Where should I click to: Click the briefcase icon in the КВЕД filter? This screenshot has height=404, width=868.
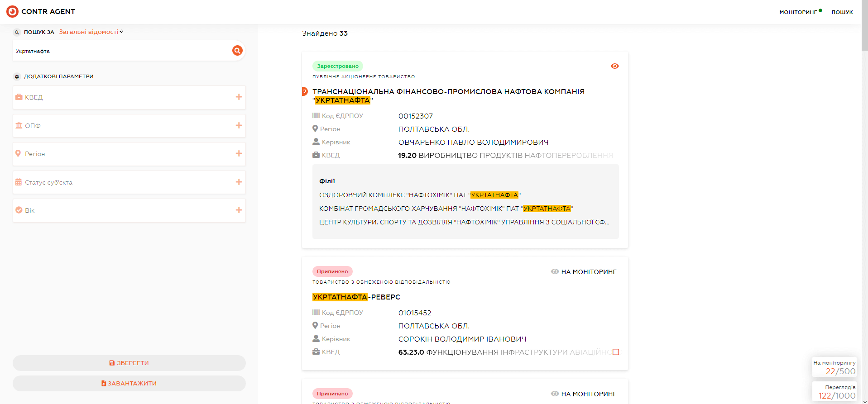[x=19, y=97]
